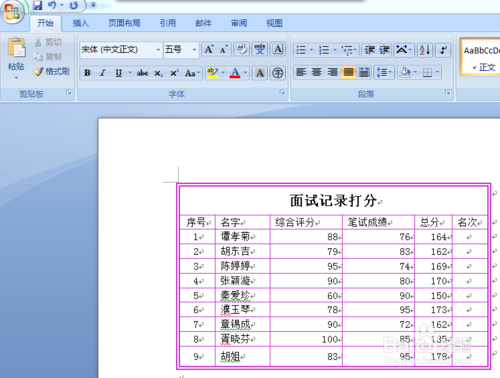Customize the quick access toolbar
Screen dimensions: 500x378
[94, 5]
